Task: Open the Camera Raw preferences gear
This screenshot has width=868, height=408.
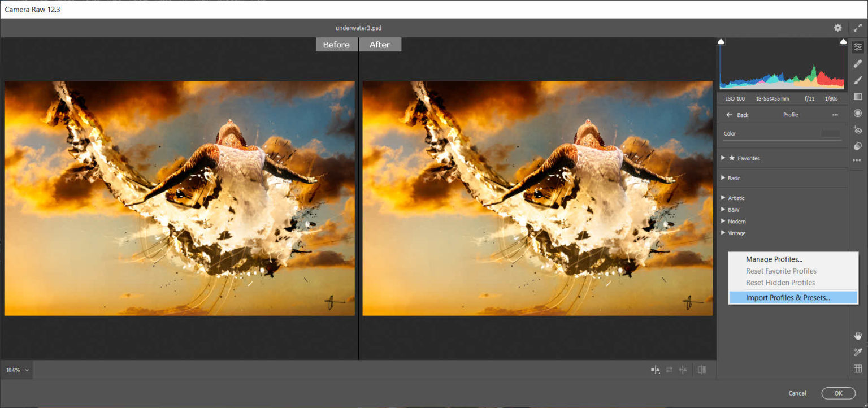Action: [838, 27]
